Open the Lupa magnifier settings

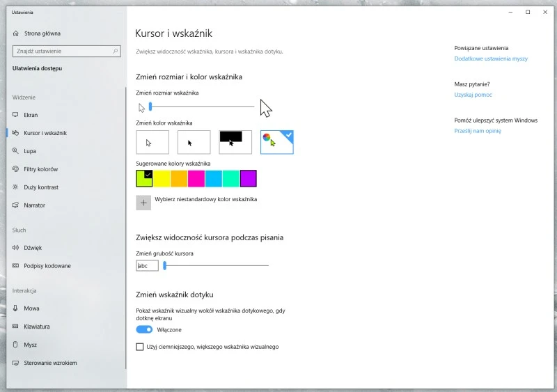31,151
